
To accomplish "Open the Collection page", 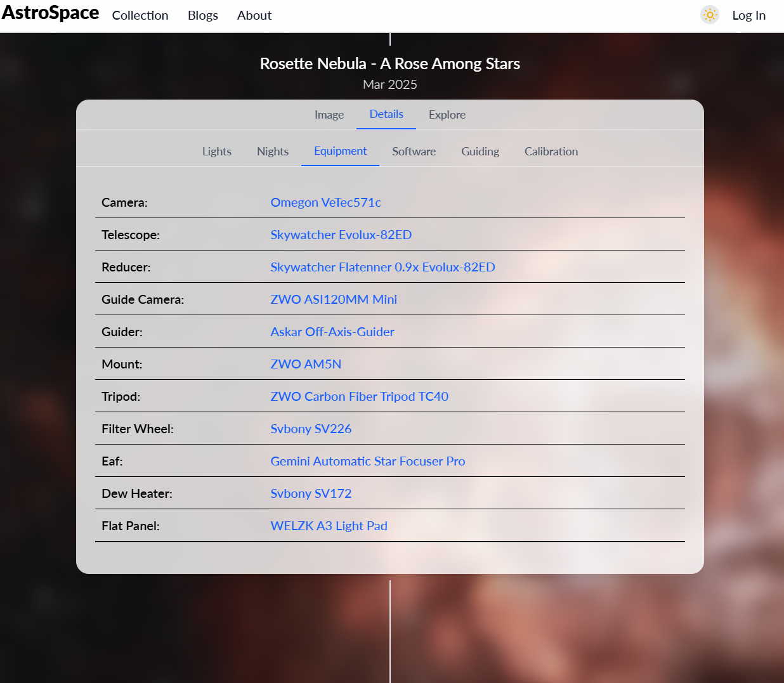I will 140,15.
